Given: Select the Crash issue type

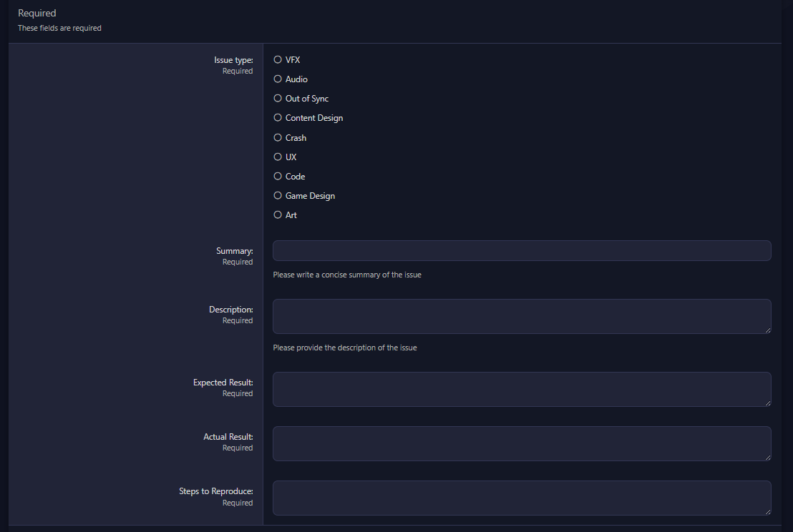Looking at the screenshot, I should coord(278,137).
